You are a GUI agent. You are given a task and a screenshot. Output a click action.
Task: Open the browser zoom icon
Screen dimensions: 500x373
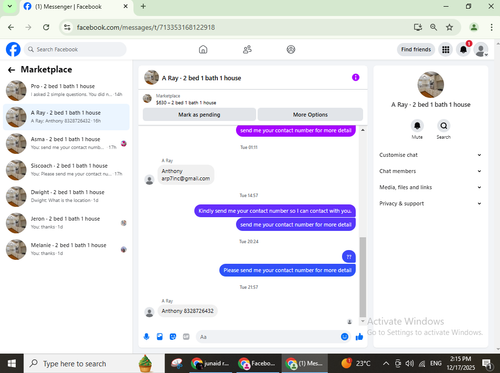point(433,27)
